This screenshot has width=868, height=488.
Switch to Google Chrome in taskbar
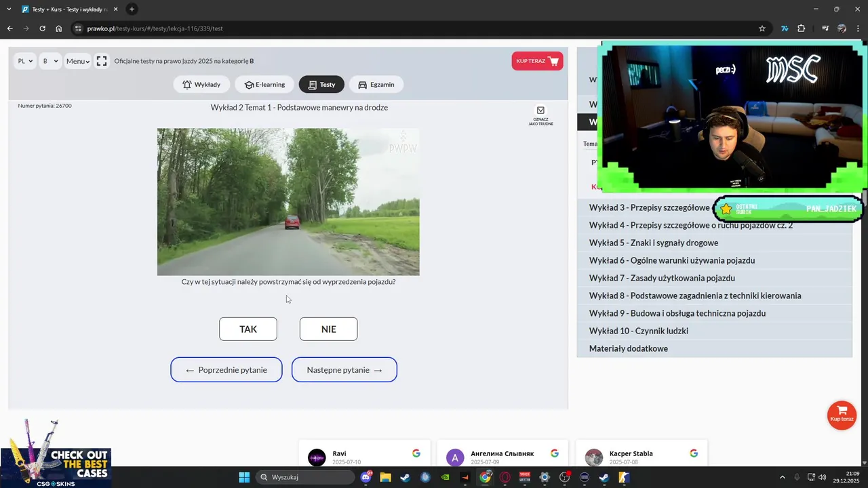point(485,477)
